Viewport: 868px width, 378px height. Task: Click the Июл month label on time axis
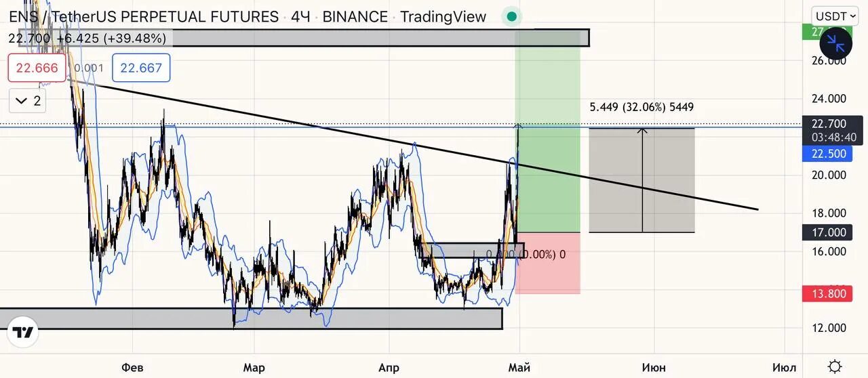[x=784, y=367]
